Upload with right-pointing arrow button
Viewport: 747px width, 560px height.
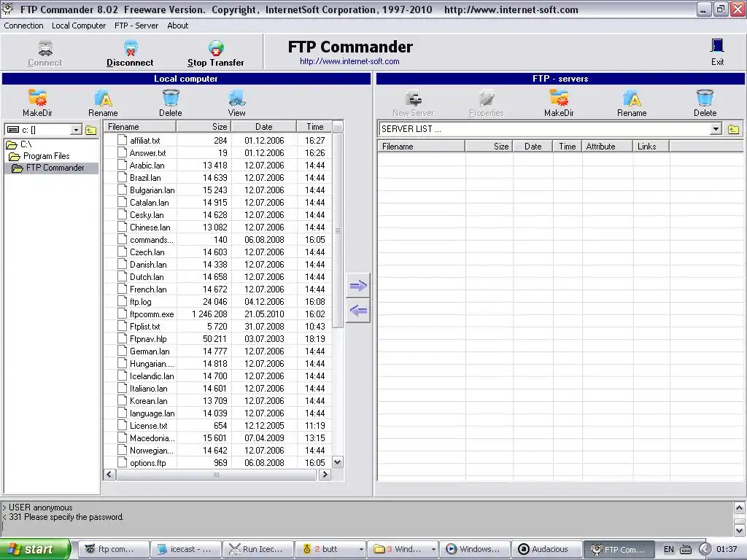coord(357,285)
